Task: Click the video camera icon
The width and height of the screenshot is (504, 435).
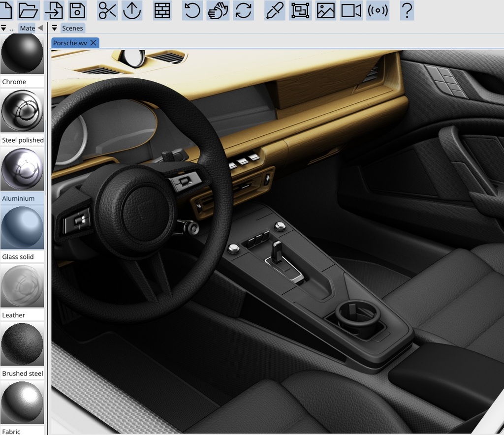Action: click(351, 10)
